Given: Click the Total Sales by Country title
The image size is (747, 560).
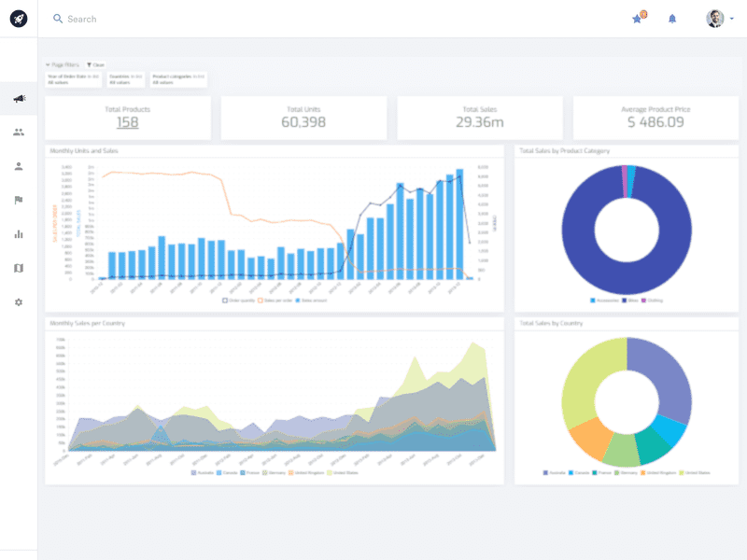Looking at the screenshot, I should [551, 323].
